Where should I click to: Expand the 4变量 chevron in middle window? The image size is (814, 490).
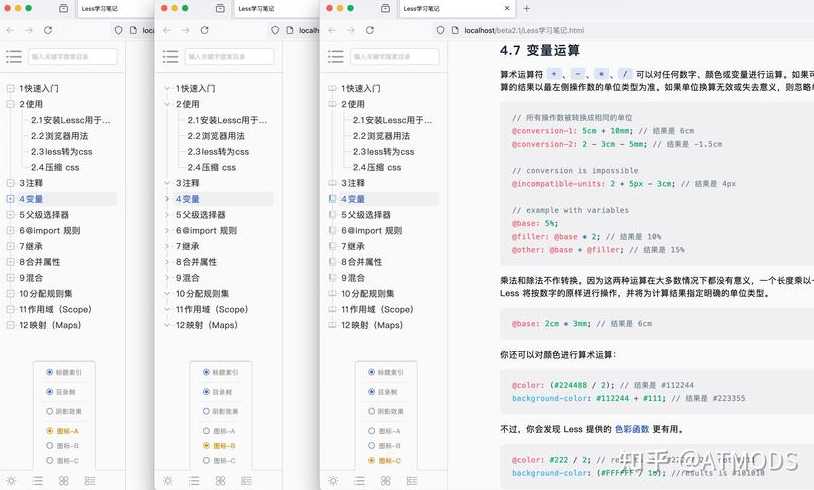[x=167, y=199]
